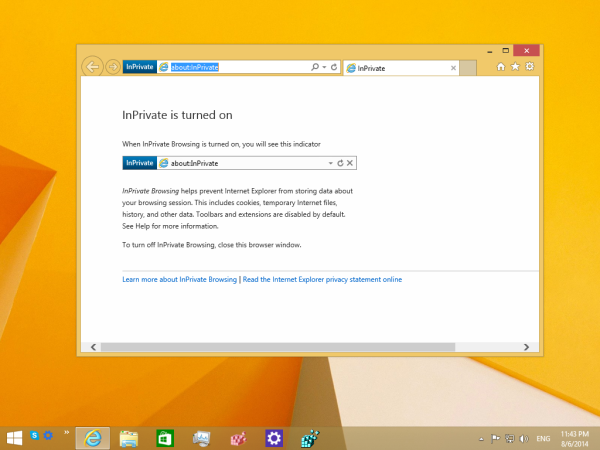
Task: Open the Tools gear menu in Internet Explorer
Action: (530, 67)
